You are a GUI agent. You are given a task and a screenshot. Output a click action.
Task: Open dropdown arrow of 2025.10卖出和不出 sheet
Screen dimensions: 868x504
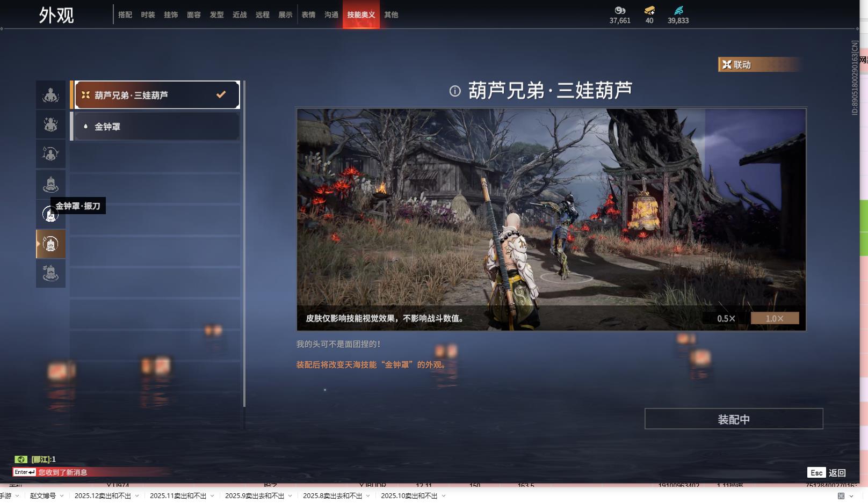[444, 496]
